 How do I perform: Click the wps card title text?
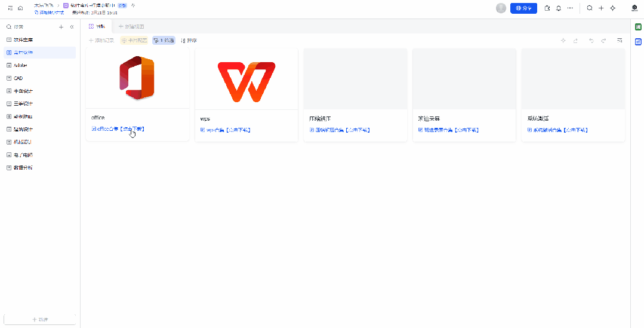point(205,119)
